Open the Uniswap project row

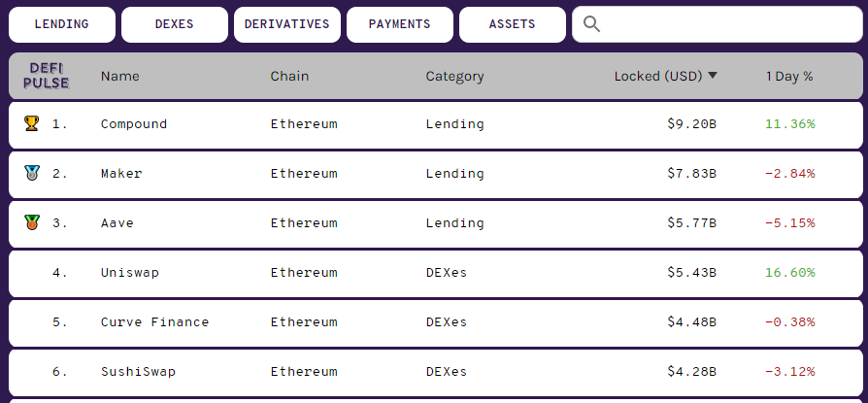coord(436,273)
